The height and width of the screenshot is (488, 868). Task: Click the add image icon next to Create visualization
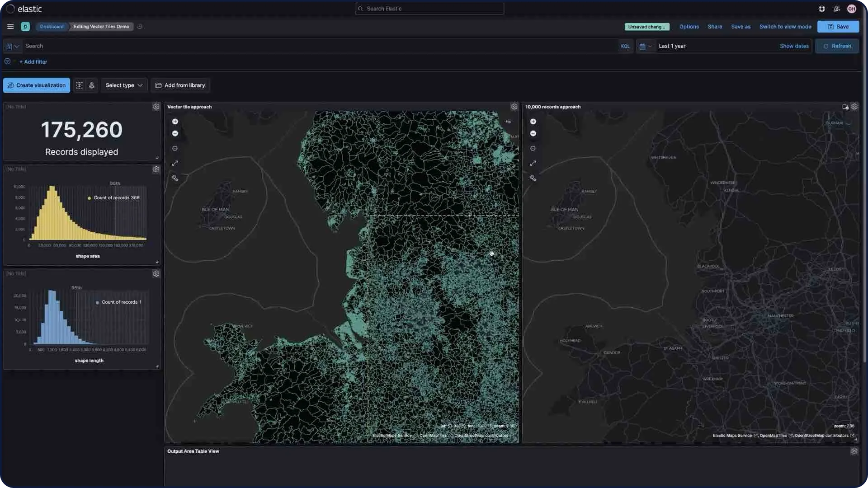point(91,85)
